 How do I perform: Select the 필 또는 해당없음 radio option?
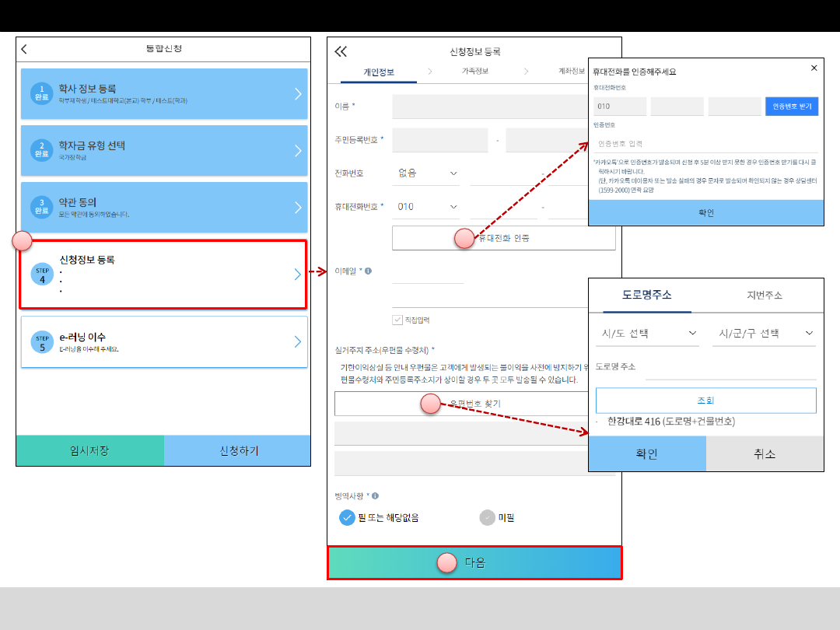348,517
